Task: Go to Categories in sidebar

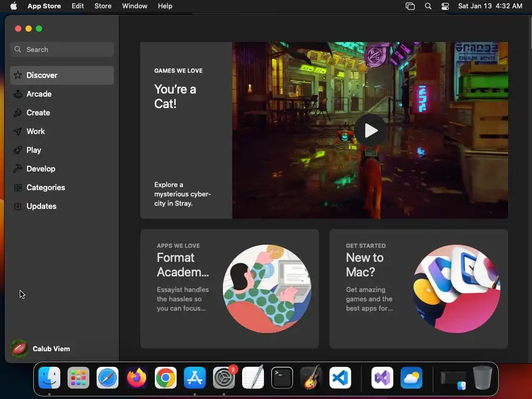Action: click(x=62, y=187)
